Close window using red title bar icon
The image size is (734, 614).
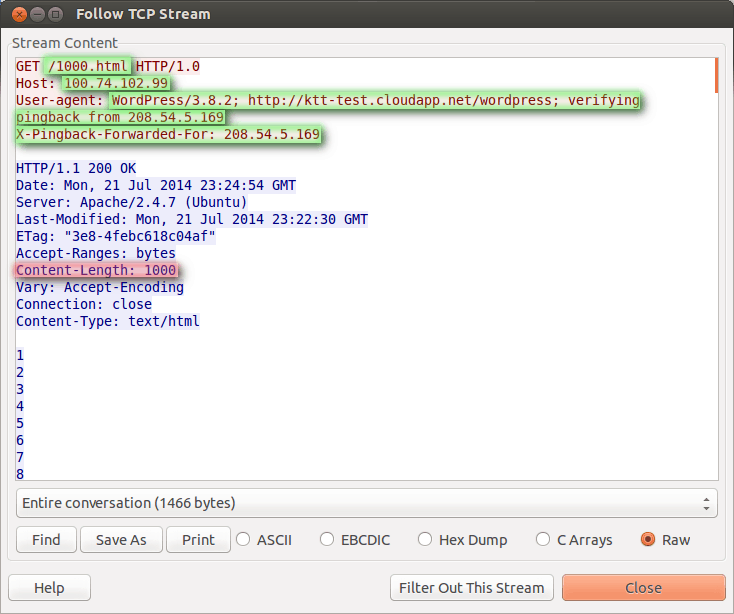click(19, 15)
